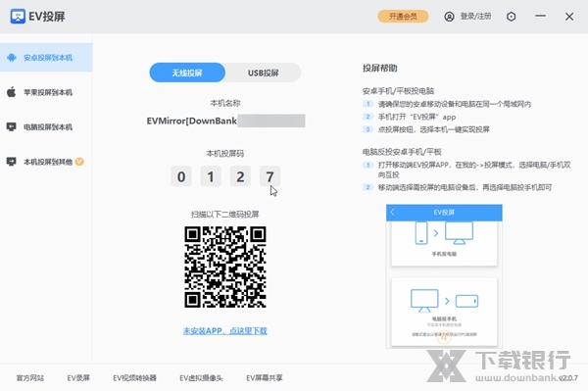
Task: Click the cast code digit 0
Action: [x=181, y=176]
